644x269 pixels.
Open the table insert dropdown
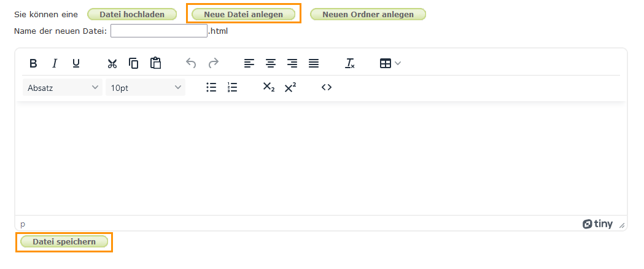[x=390, y=63]
